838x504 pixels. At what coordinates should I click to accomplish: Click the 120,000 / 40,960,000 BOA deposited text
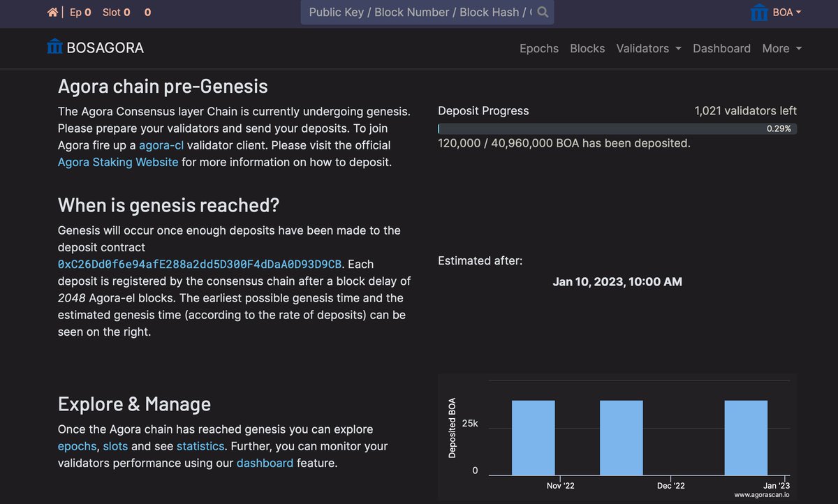pos(564,143)
